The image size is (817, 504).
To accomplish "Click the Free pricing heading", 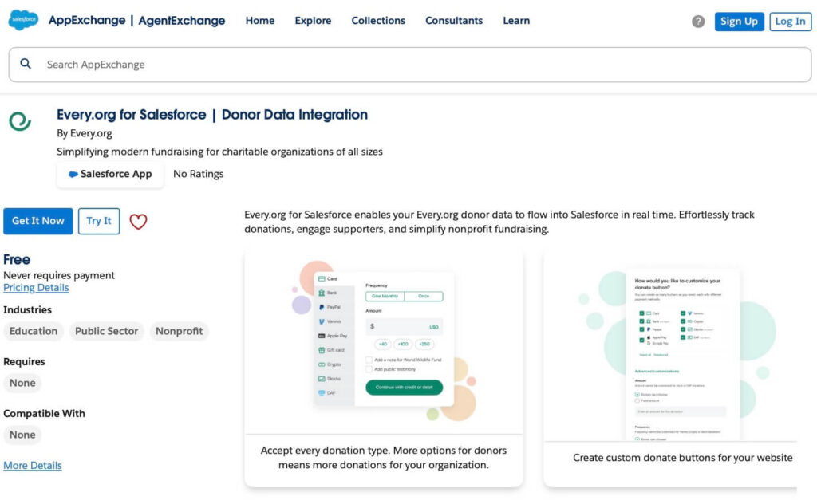I will [17, 259].
